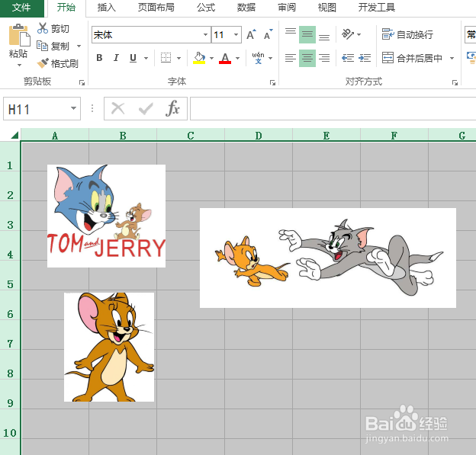476x455 pixels.
Task: Toggle Bold formatting
Action: [x=99, y=58]
